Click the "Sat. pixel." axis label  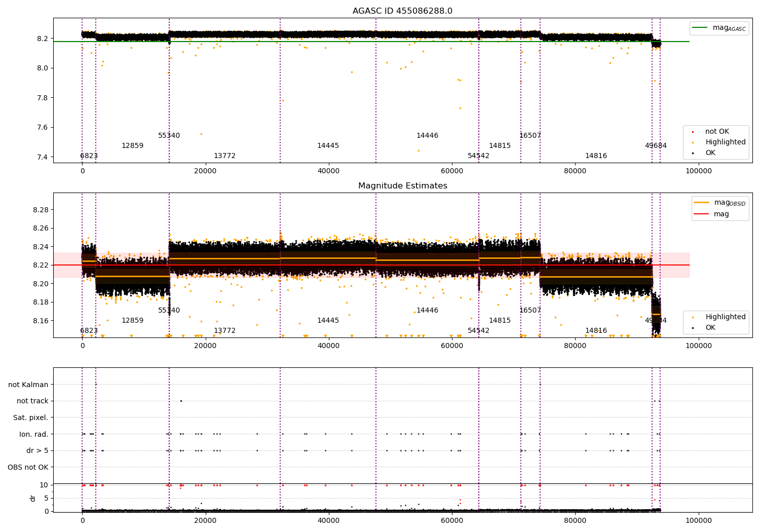30,418
